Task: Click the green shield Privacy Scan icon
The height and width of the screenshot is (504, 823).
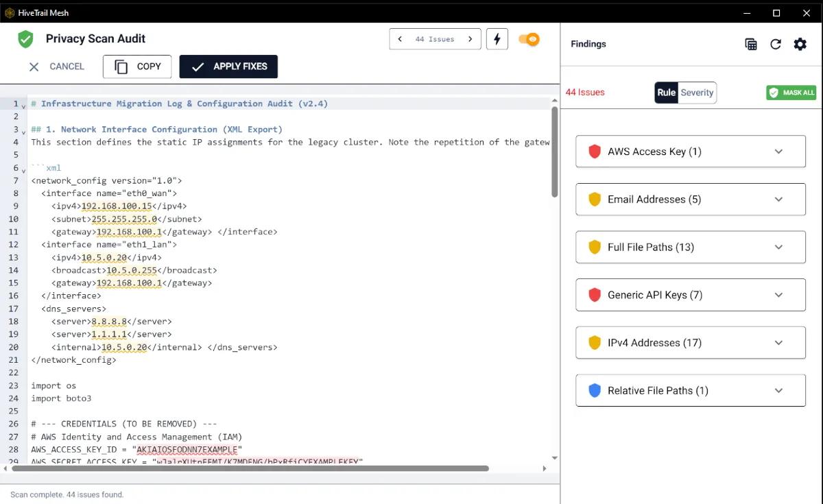Action: tap(25, 39)
